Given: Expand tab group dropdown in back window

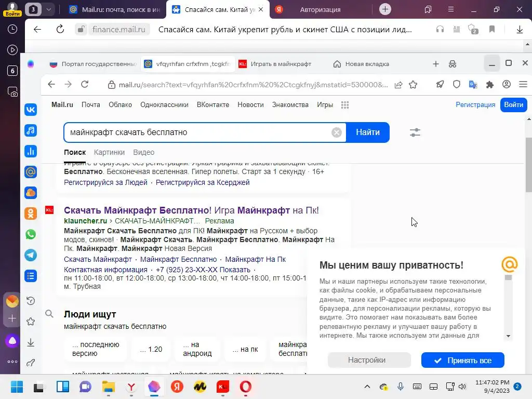Looking at the screenshot, I should coord(48,9).
